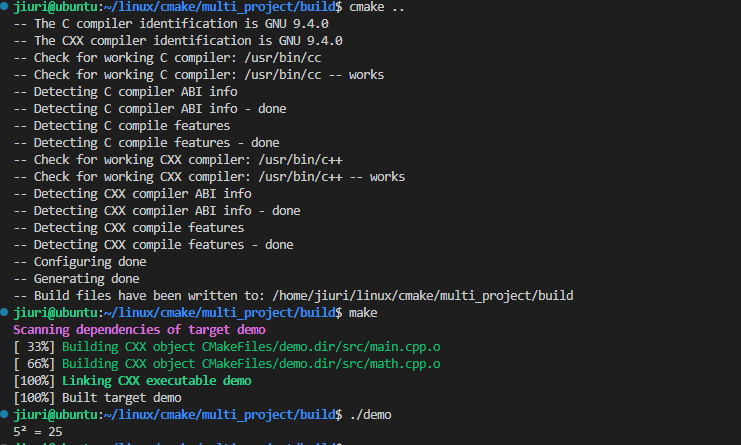This screenshot has height=445, width=741.
Task: Click the blue dot beside the ./demo prompt
Action: click(4, 414)
